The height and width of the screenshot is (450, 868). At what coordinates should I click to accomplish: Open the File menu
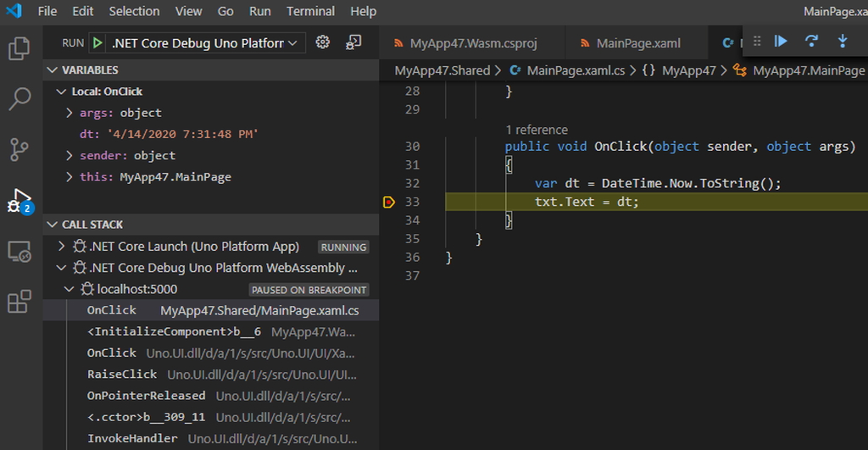[x=47, y=11]
